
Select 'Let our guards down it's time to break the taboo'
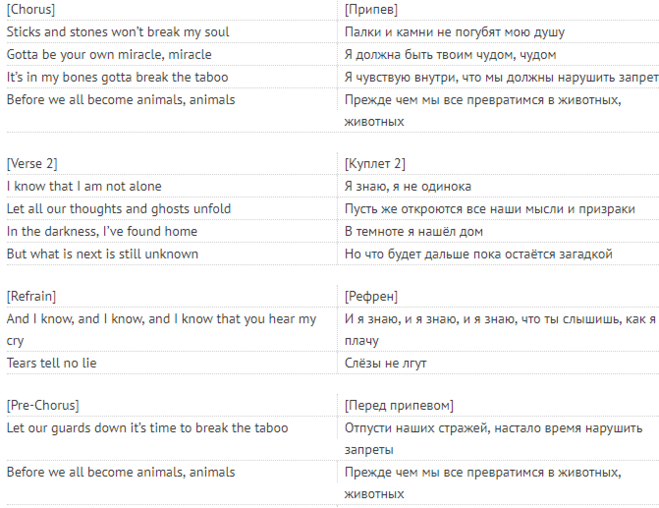click(x=148, y=428)
